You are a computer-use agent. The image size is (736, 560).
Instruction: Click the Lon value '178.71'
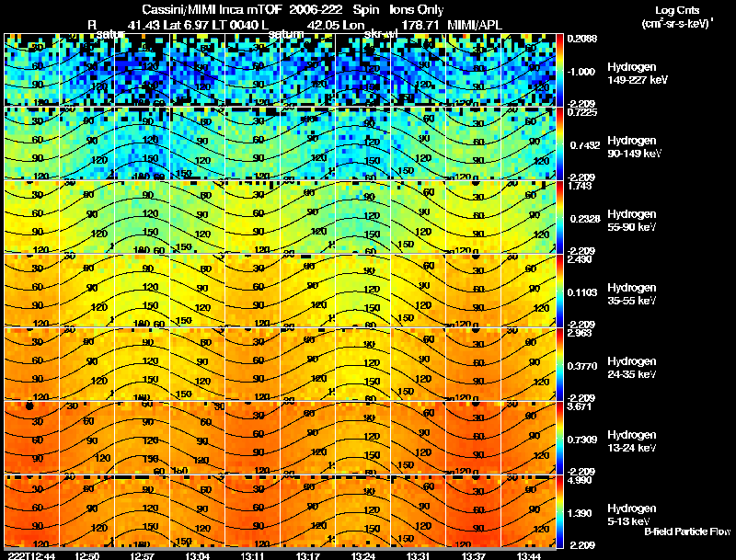tap(420, 25)
